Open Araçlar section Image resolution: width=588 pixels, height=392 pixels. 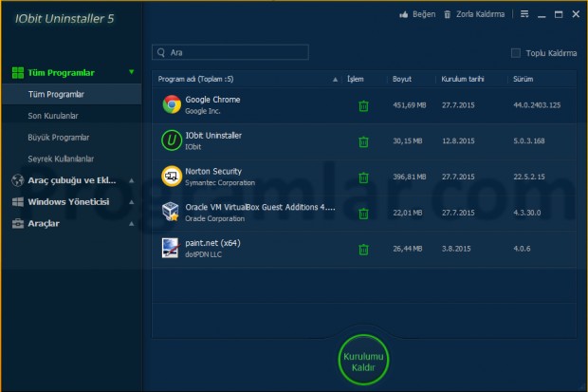pyautogui.click(x=44, y=224)
